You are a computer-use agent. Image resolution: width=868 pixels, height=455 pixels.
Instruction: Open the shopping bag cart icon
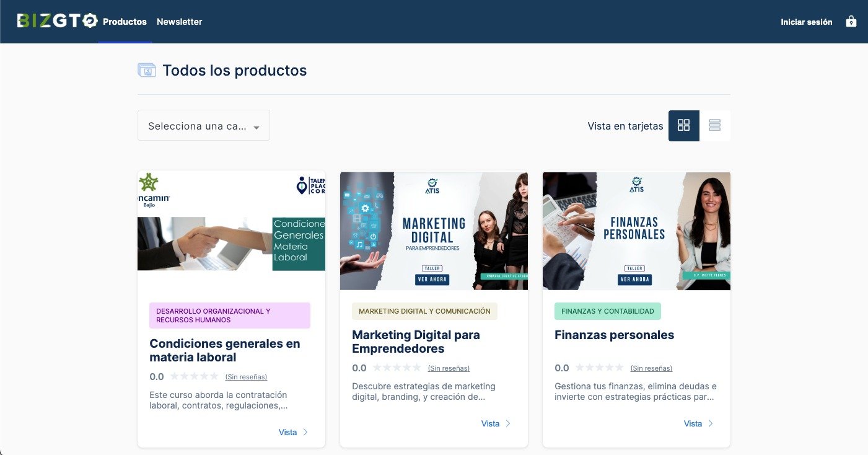[851, 21]
